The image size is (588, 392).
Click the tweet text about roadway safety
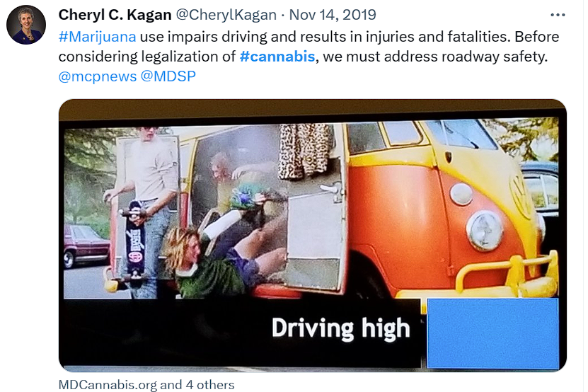(x=309, y=47)
